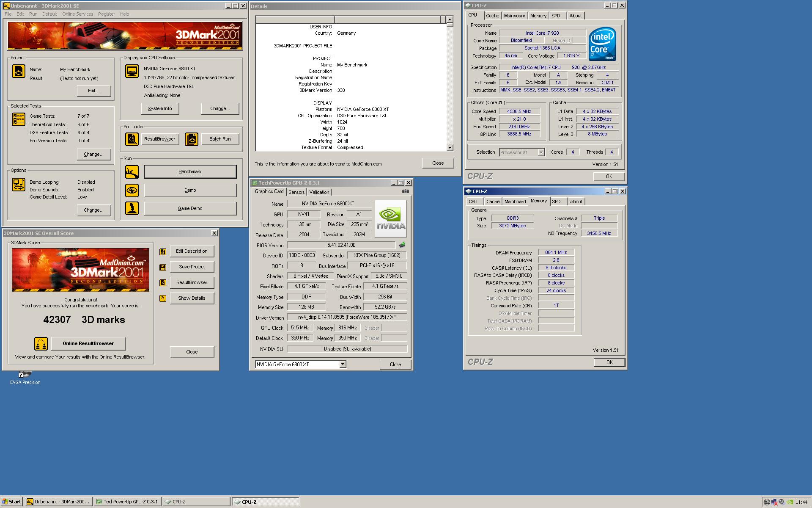Screen dimensions: 812x508
Task: Click the Project icon in 3DMark2001
Action: [x=18, y=71]
